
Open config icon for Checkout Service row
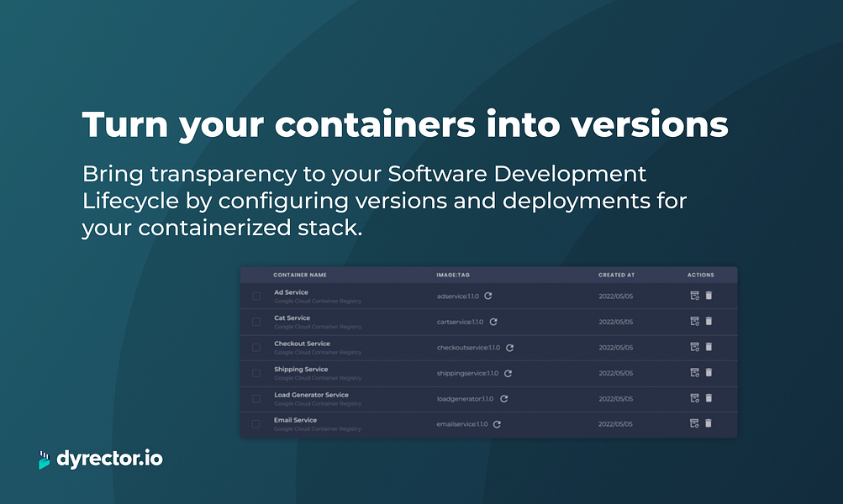click(x=694, y=347)
